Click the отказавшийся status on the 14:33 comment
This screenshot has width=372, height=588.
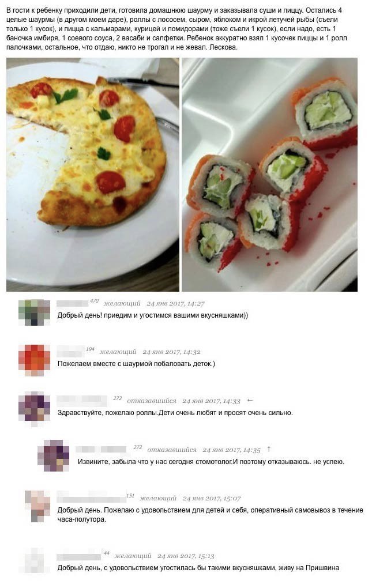pos(152,401)
